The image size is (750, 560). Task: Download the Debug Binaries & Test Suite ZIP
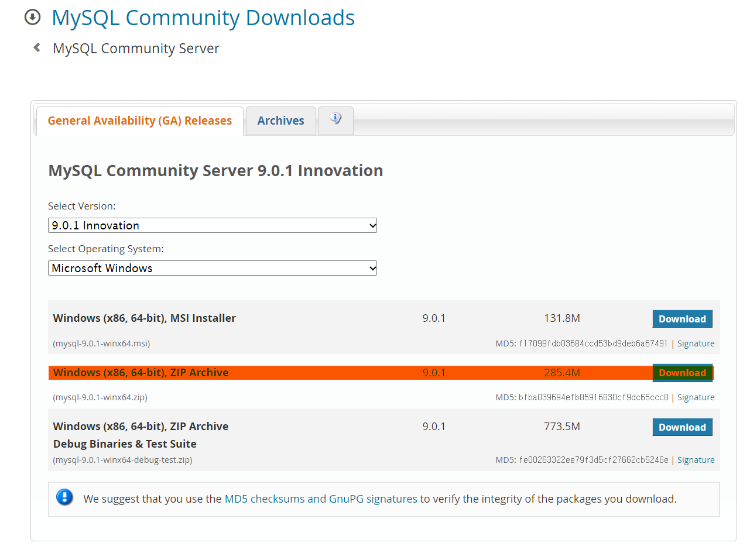683,427
